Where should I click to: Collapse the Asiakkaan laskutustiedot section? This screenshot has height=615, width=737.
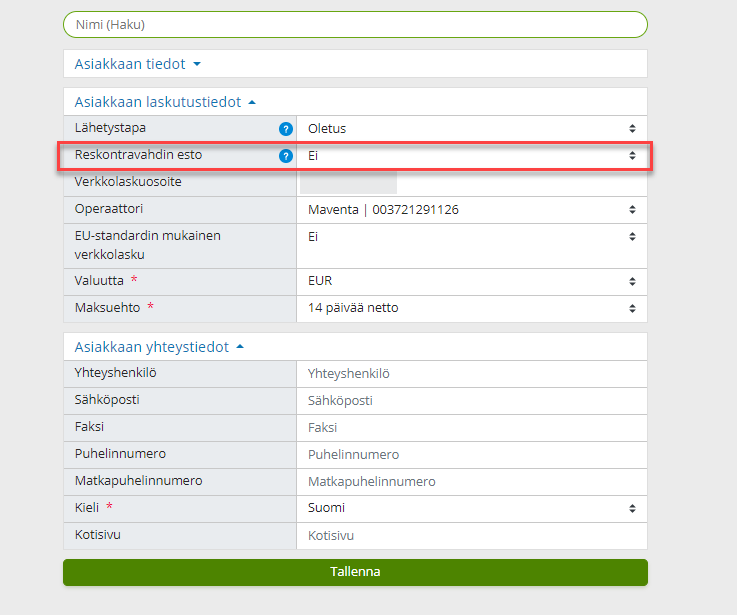pos(165,101)
